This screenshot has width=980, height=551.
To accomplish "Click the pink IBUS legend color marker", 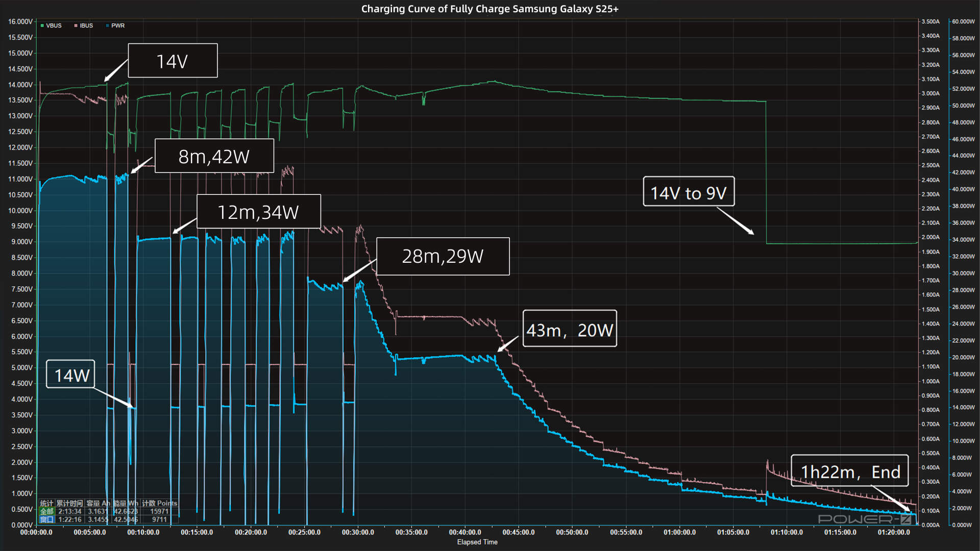I will point(76,26).
